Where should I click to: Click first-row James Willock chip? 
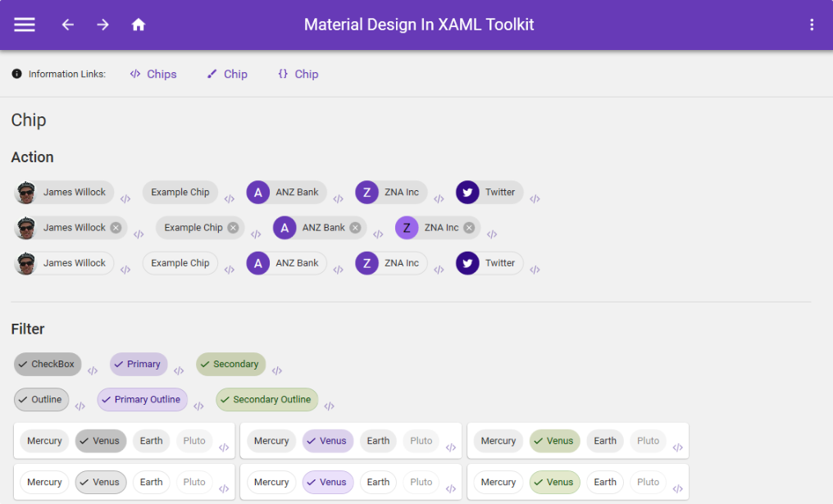click(64, 193)
